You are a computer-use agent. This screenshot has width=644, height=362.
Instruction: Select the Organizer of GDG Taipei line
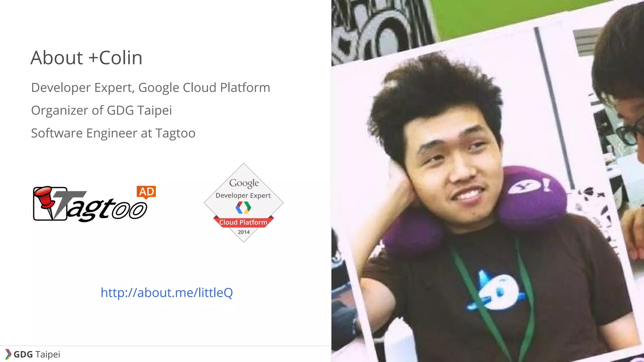(x=101, y=111)
